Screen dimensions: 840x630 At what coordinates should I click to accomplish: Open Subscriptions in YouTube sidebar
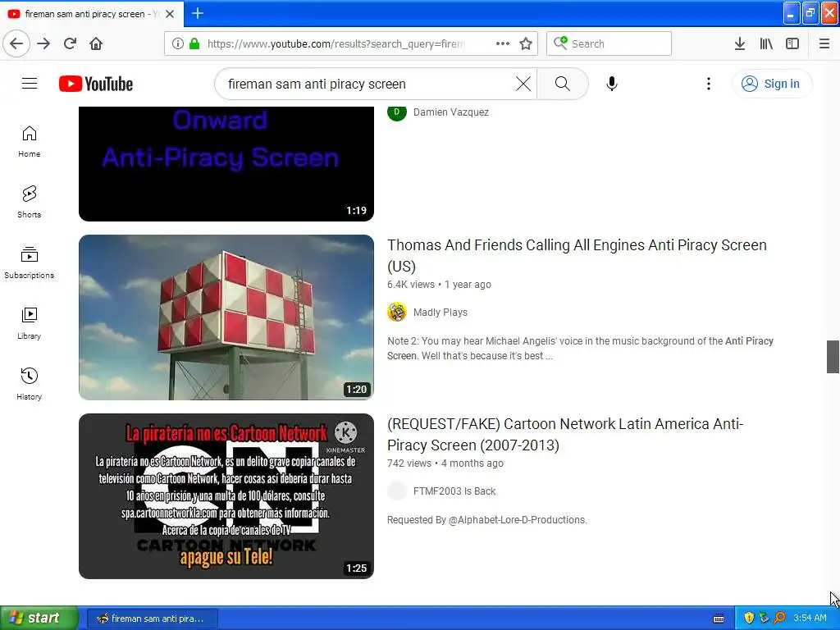point(29,262)
